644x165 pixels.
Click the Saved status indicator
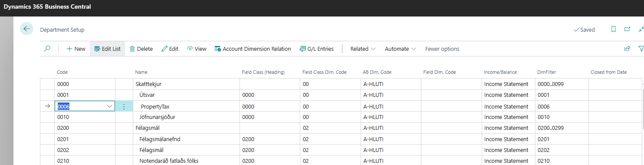(x=584, y=30)
